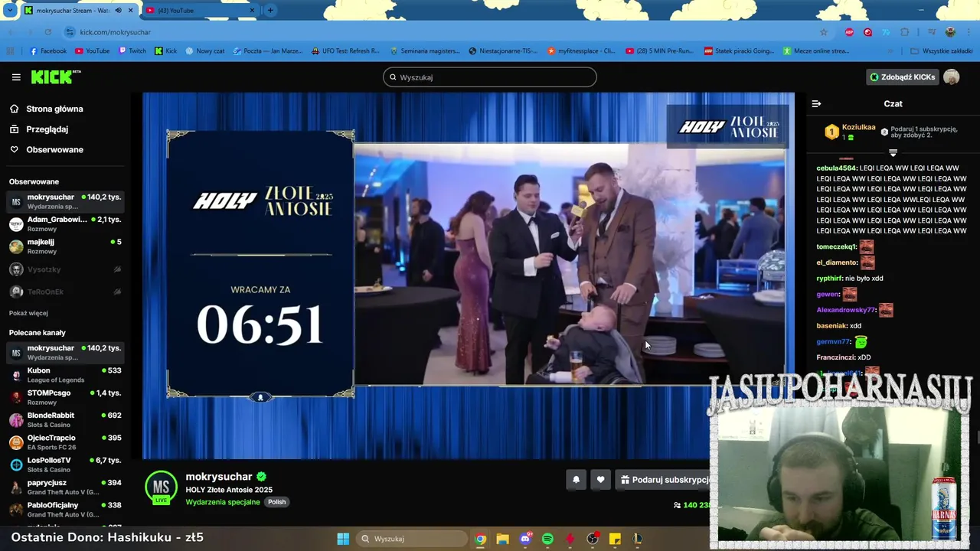The image size is (980, 551).
Task: Open paprycjusz recommended channel
Action: click(65, 487)
